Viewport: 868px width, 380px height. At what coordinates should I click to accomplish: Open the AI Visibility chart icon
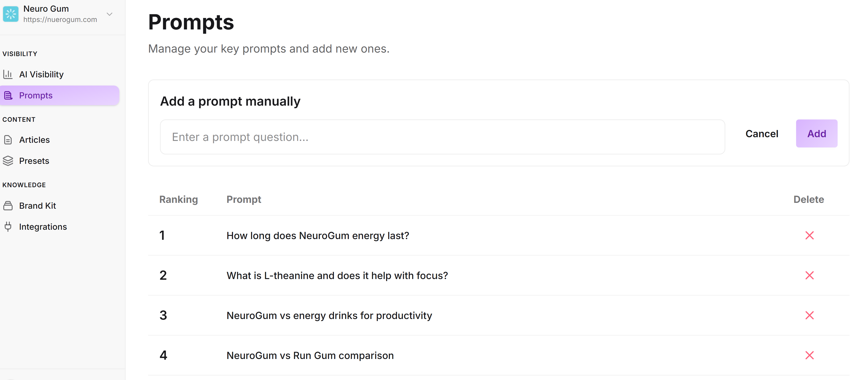coord(8,74)
